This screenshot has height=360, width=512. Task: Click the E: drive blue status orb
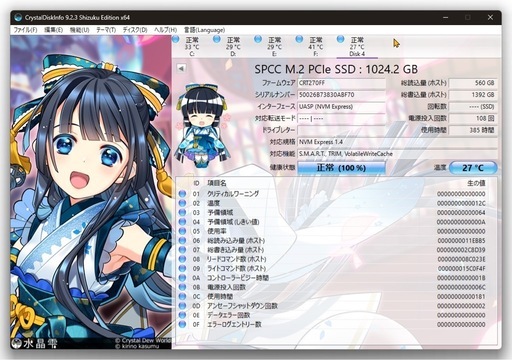[x=258, y=39]
